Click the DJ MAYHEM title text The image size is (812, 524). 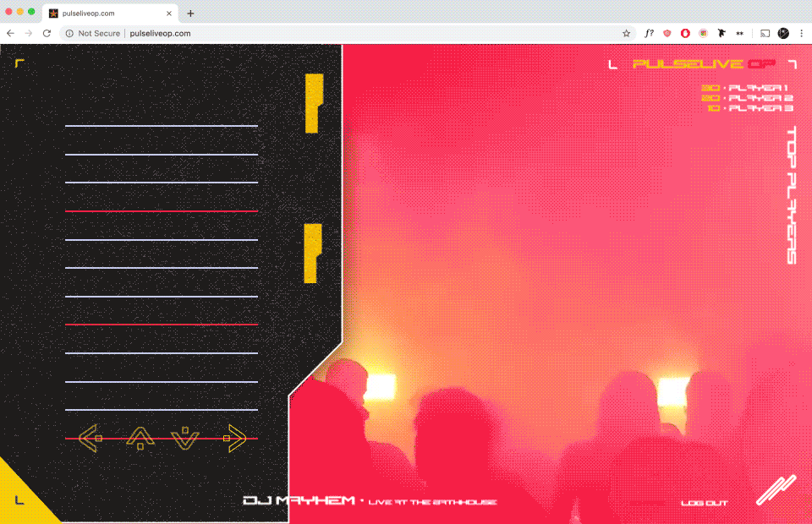tap(299, 500)
